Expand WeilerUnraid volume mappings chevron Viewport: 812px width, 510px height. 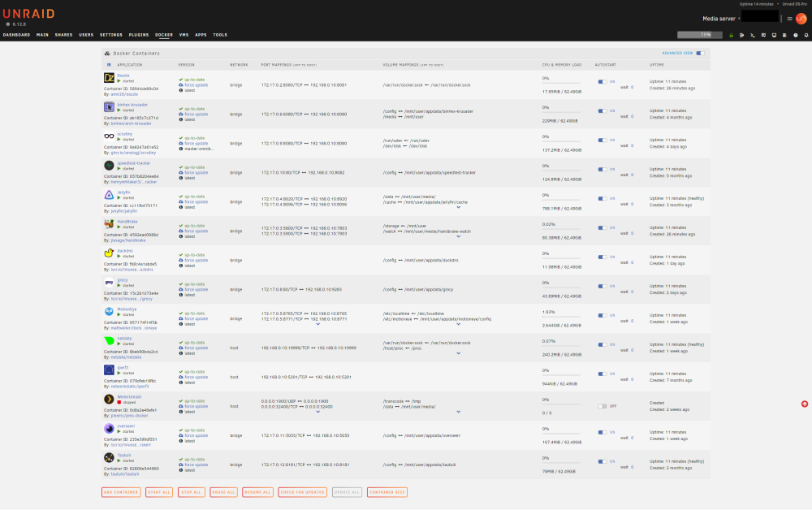point(458,412)
